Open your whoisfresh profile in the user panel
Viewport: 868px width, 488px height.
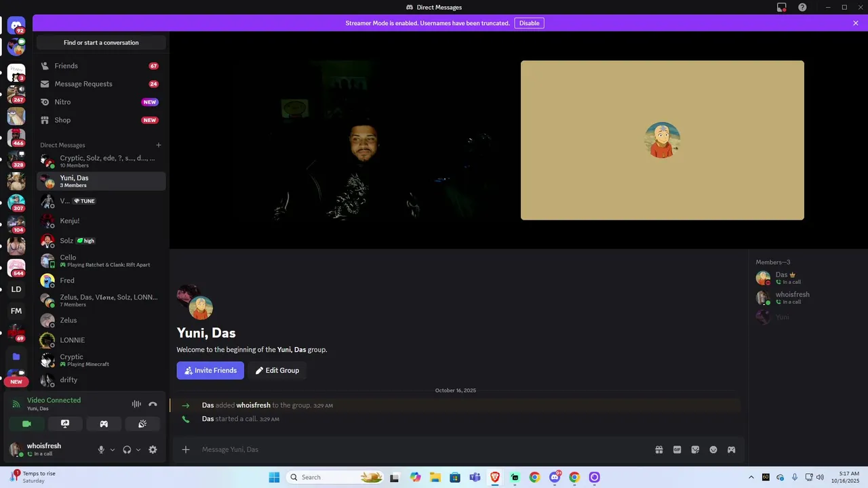click(50, 449)
